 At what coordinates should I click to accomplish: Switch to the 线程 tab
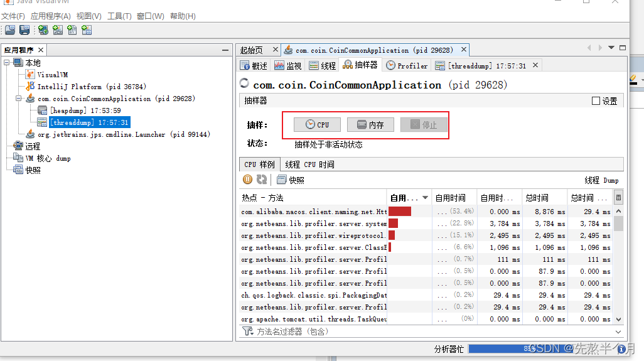pos(323,66)
